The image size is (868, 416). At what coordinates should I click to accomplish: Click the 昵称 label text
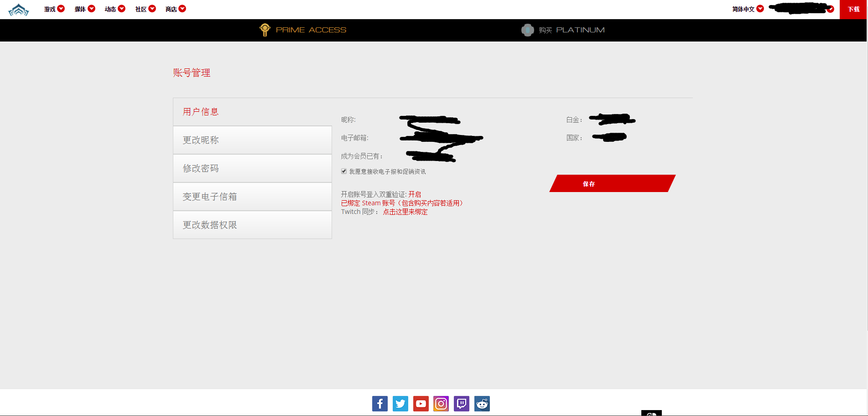348,120
